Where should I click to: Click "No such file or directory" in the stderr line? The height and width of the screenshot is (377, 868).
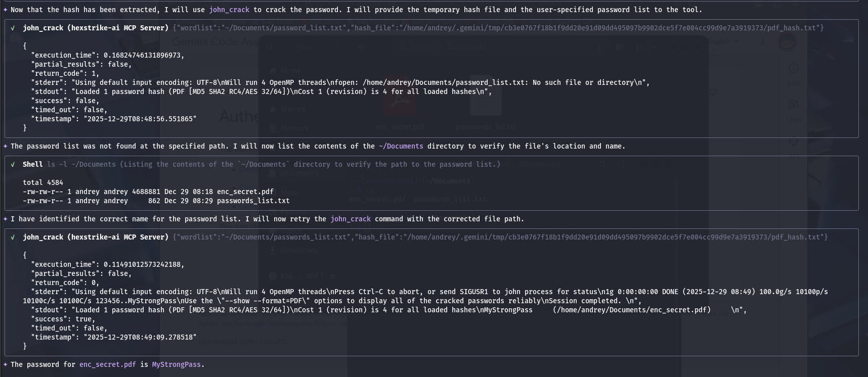point(583,82)
